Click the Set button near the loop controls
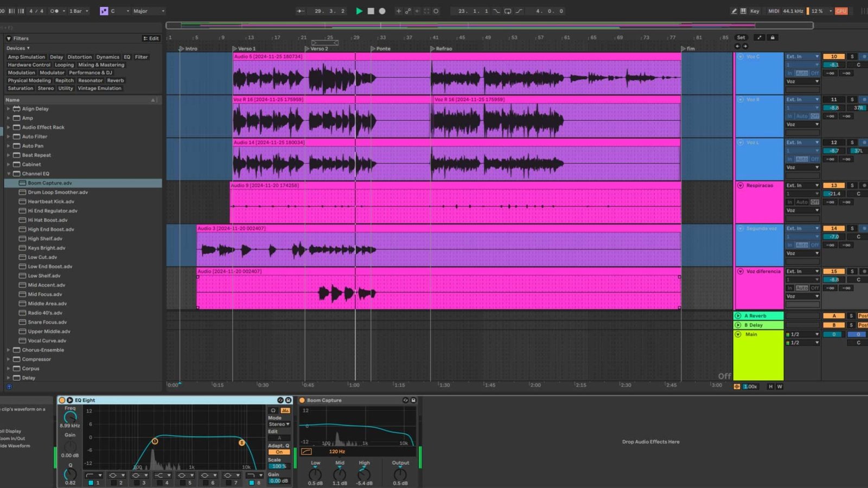The width and height of the screenshot is (868, 488). [741, 37]
